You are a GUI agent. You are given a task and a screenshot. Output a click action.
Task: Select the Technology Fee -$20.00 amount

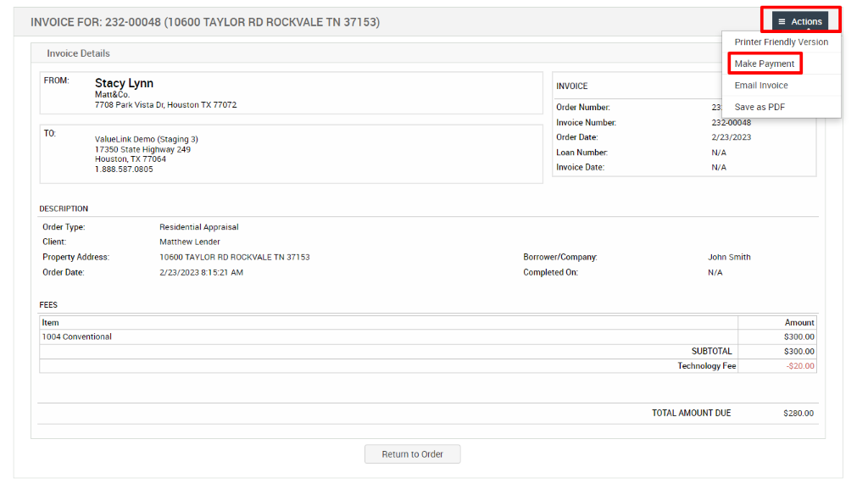pyautogui.click(x=801, y=365)
